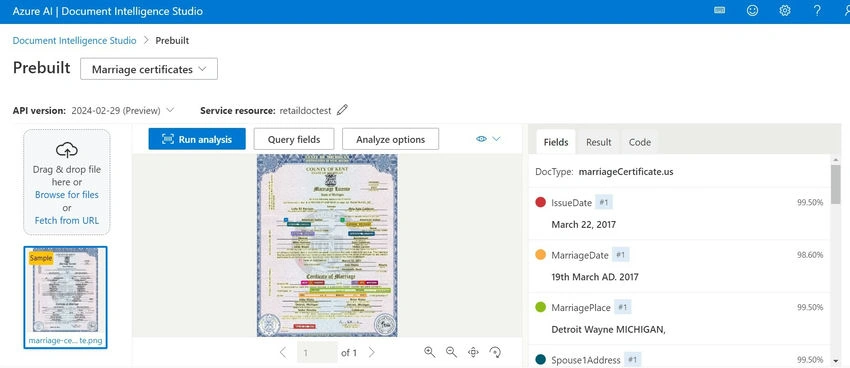
Task: Open the Marriage certificates model dropdown
Action: (x=149, y=69)
